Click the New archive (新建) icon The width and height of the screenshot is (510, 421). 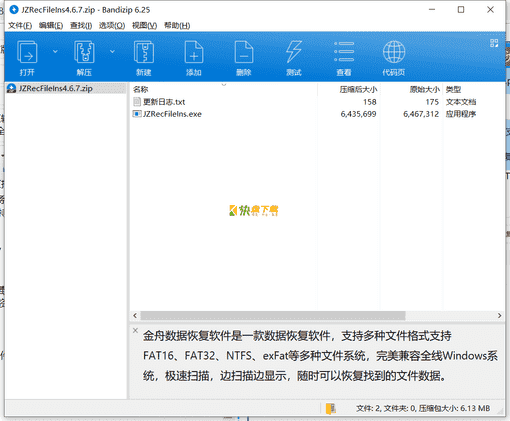(144, 52)
